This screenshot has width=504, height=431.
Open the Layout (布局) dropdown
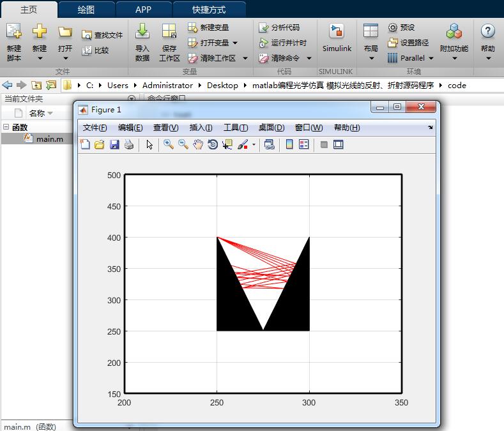pyautogui.click(x=372, y=59)
